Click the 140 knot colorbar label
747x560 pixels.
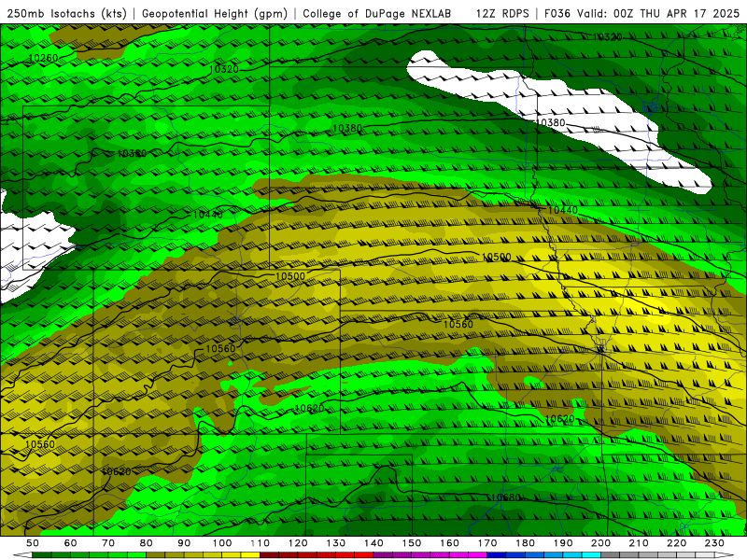[373, 543]
